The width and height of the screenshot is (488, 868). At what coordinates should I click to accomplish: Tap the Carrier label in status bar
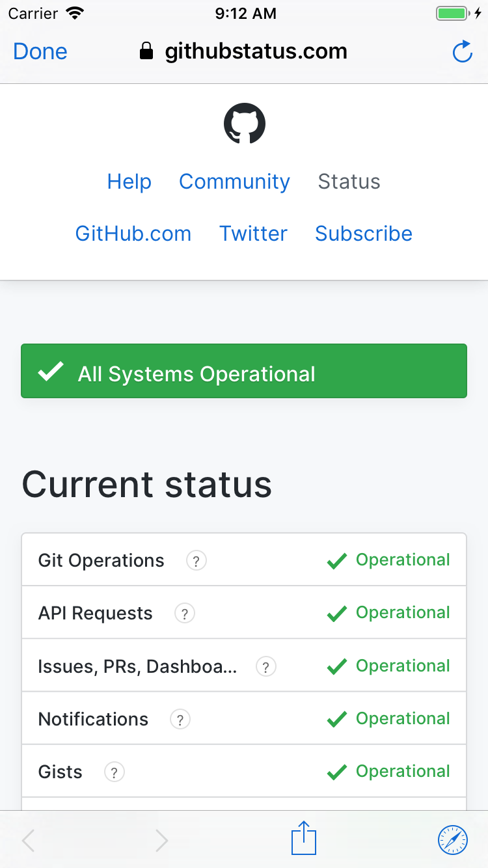pos(33,14)
